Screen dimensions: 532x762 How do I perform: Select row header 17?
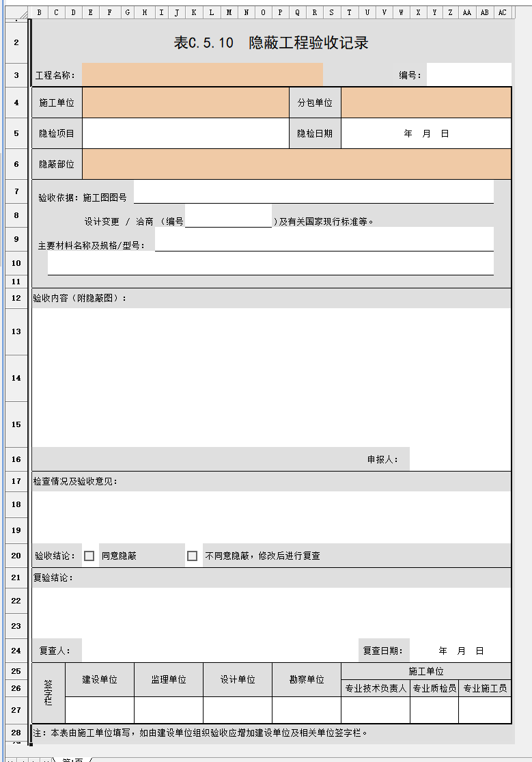(16, 480)
